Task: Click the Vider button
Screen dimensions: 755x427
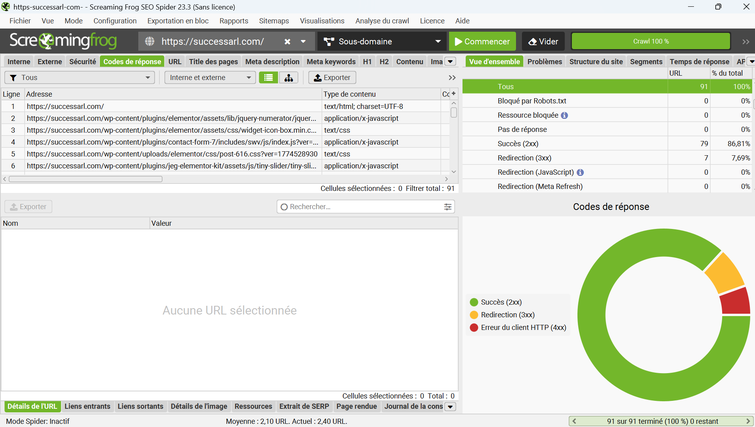Action: [x=543, y=42]
